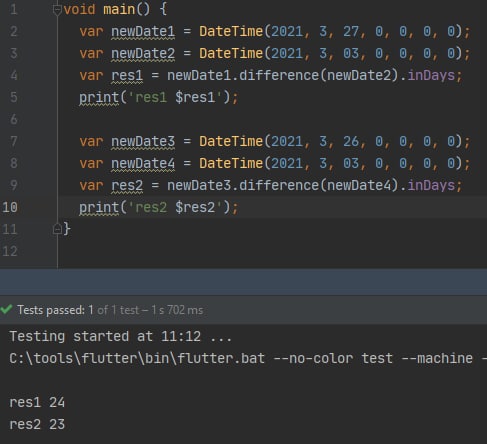This screenshot has height=444, width=487.
Task: Click the closing fold marker of main
Action: point(57,229)
